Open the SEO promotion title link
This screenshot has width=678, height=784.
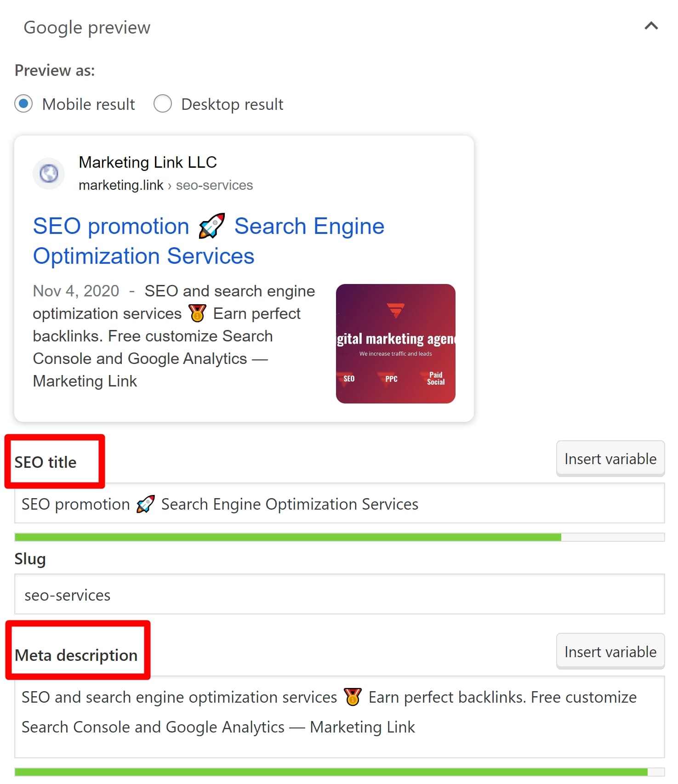coord(111,226)
